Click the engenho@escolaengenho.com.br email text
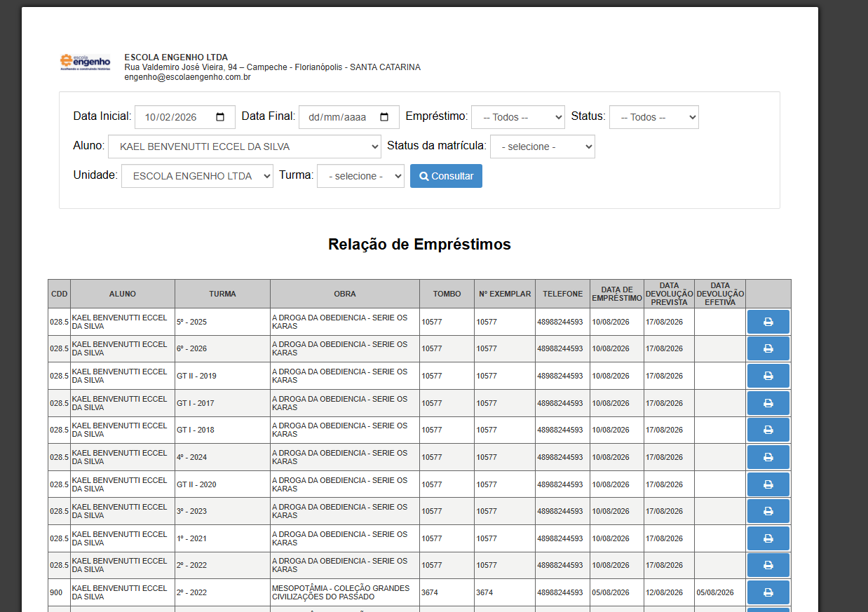868x612 pixels. pyautogui.click(x=188, y=77)
